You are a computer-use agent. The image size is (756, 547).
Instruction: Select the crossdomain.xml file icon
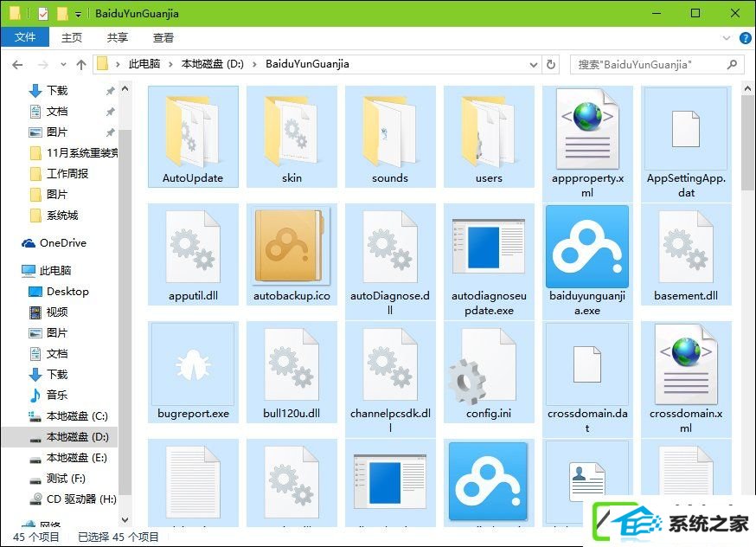click(x=686, y=364)
